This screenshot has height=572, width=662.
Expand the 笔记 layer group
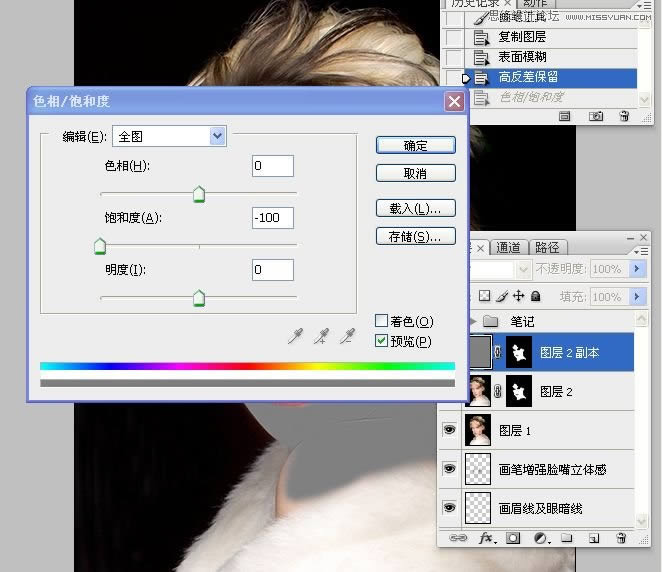pyautogui.click(x=472, y=321)
